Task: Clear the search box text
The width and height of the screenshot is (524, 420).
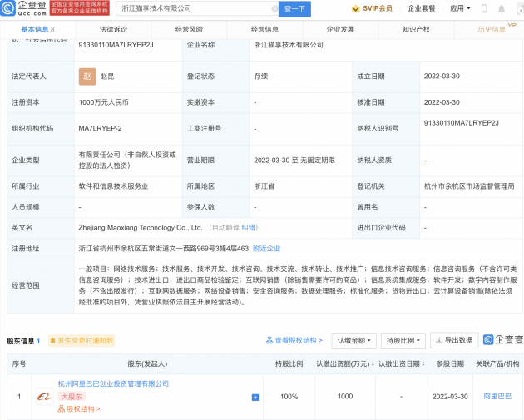Action: coord(274,8)
